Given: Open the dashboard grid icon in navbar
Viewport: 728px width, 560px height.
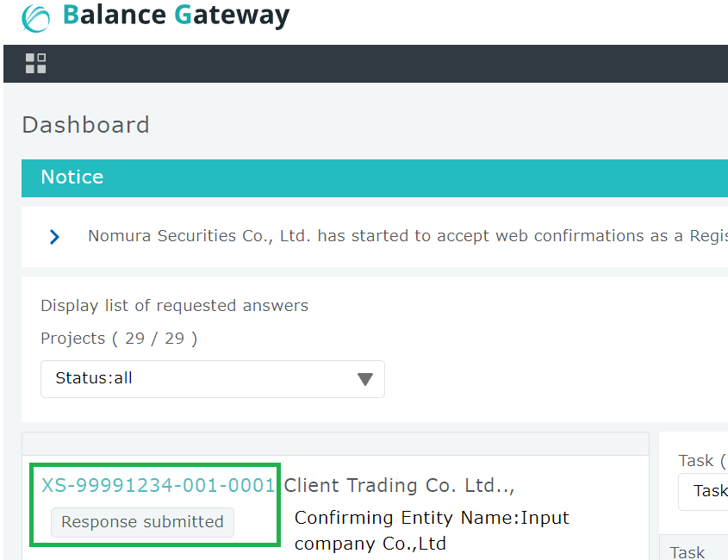Looking at the screenshot, I should [x=35, y=63].
